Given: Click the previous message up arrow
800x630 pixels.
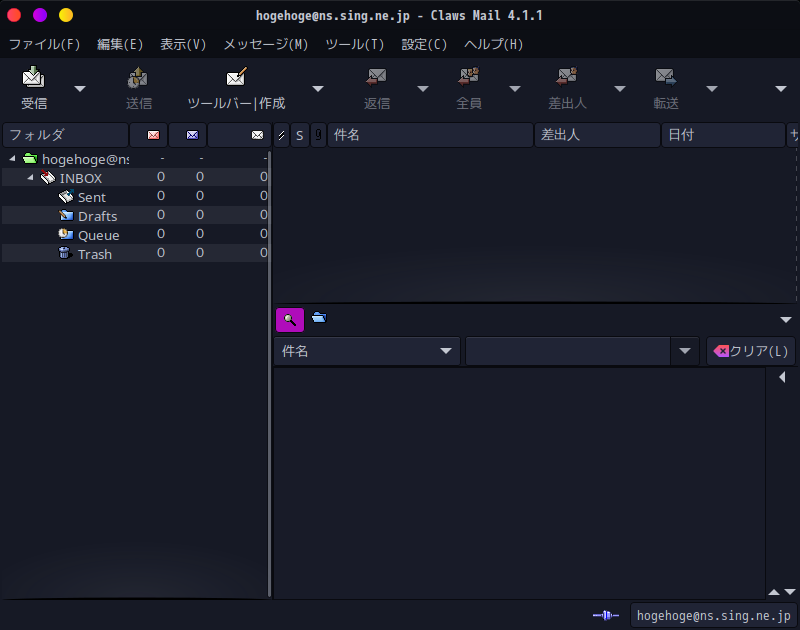Looking at the screenshot, I should coord(774,592).
